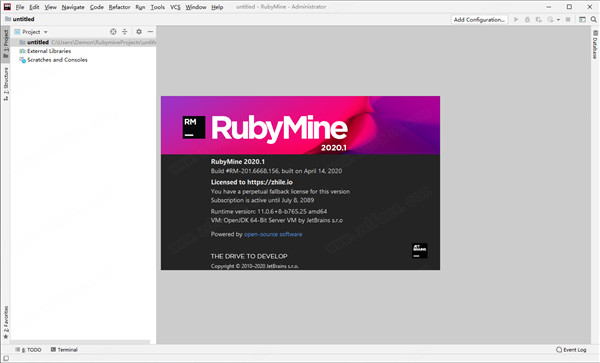Open the Edit menu
This screenshot has width=600, height=363.
34,7
